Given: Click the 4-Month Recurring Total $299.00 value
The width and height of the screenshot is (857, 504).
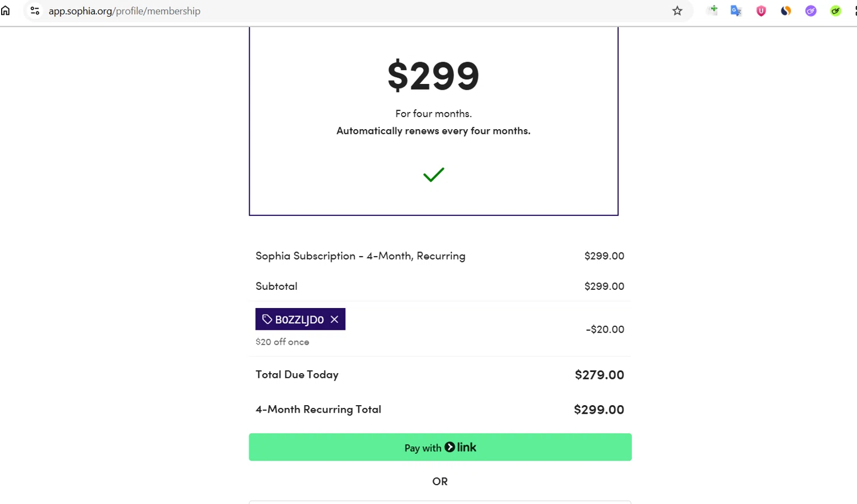Looking at the screenshot, I should 599,410.
